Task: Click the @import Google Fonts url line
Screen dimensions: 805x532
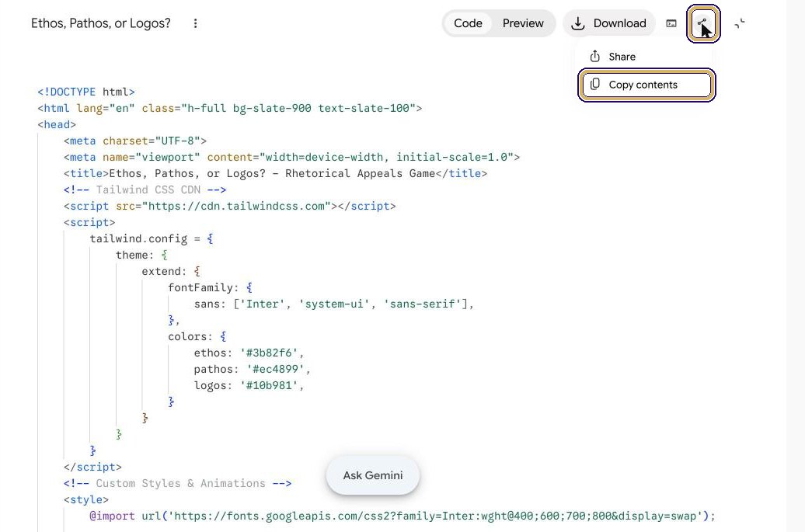Action: [402, 516]
